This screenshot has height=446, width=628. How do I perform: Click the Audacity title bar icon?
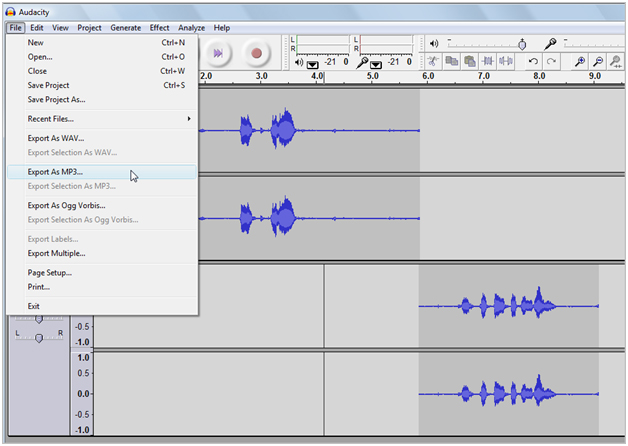(11, 12)
